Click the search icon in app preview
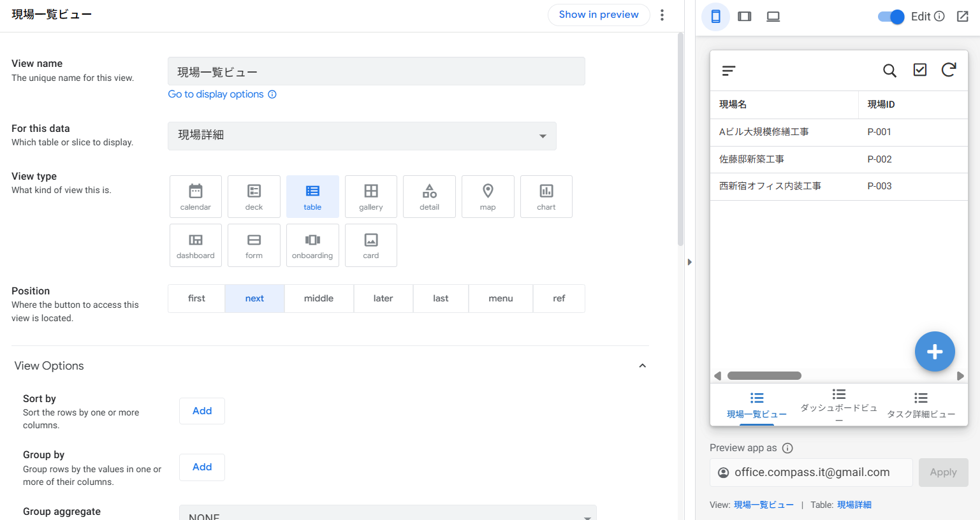The image size is (980, 520). tap(889, 71)
